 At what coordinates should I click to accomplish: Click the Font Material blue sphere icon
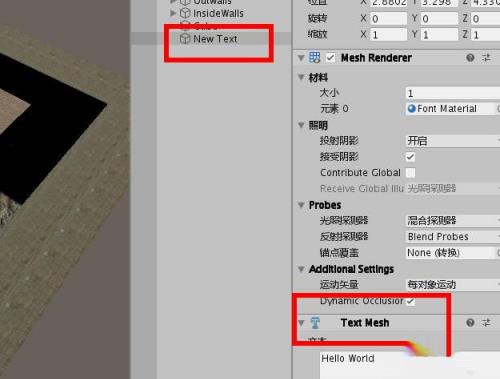coord(412,108)
